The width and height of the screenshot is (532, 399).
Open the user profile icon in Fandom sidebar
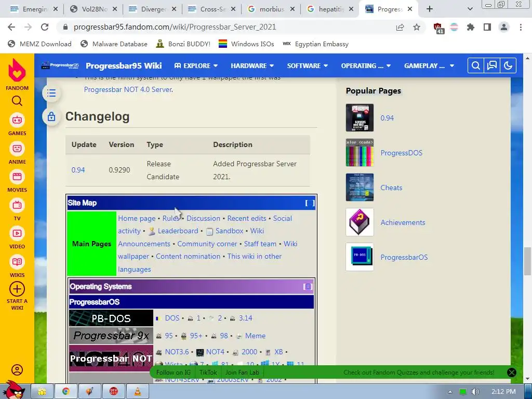point(17,370)
